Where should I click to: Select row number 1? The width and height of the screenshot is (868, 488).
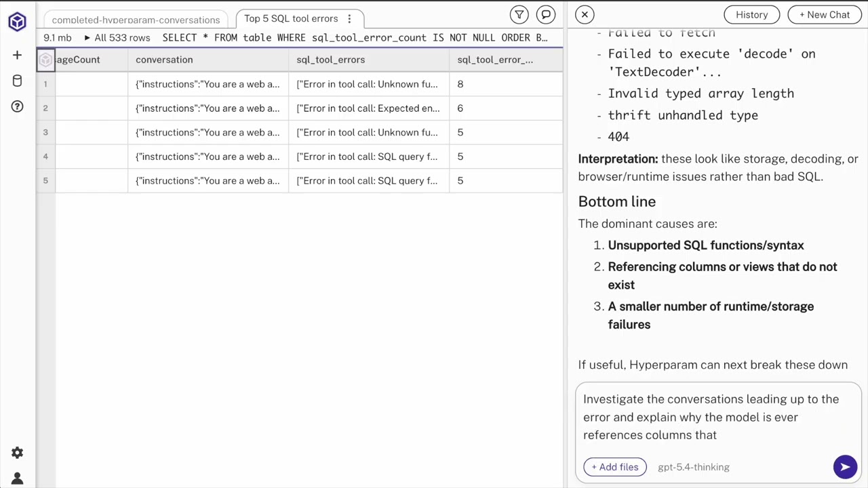[45, 84]
